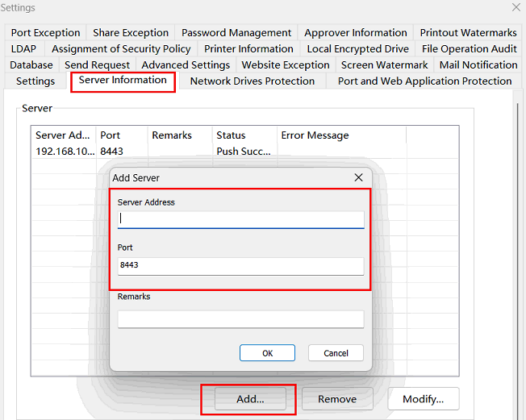This screenshot has height=420, width=526.
Task: Close the Settings window
Action: [x=516, y=7]
